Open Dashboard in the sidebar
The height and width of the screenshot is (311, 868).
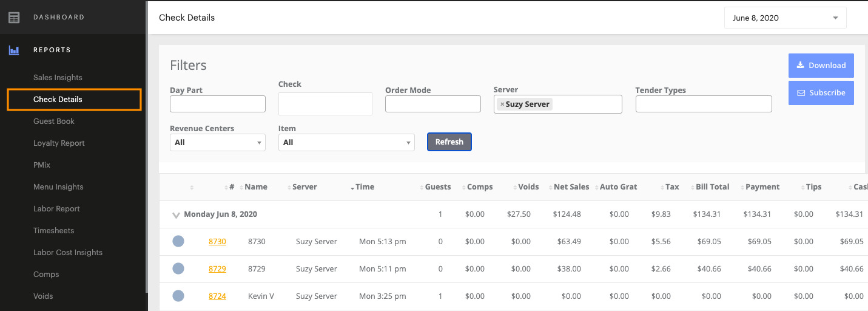coord(59,18)
